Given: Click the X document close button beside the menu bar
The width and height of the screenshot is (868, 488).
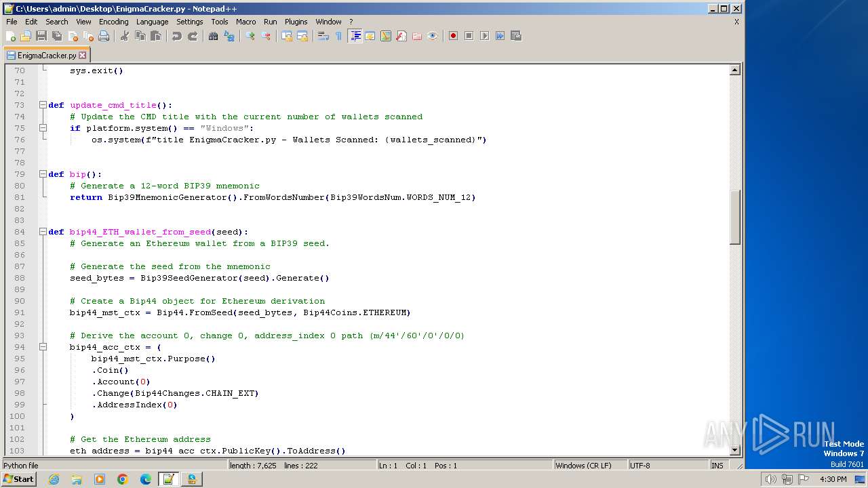Looking at the screenshot, I should coord(736,22).
